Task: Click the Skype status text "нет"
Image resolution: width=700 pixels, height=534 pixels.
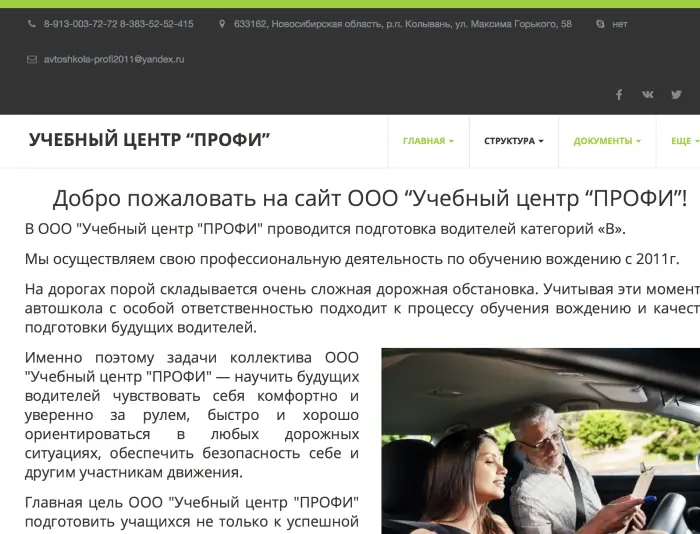Action: click(x=620, y=23)
